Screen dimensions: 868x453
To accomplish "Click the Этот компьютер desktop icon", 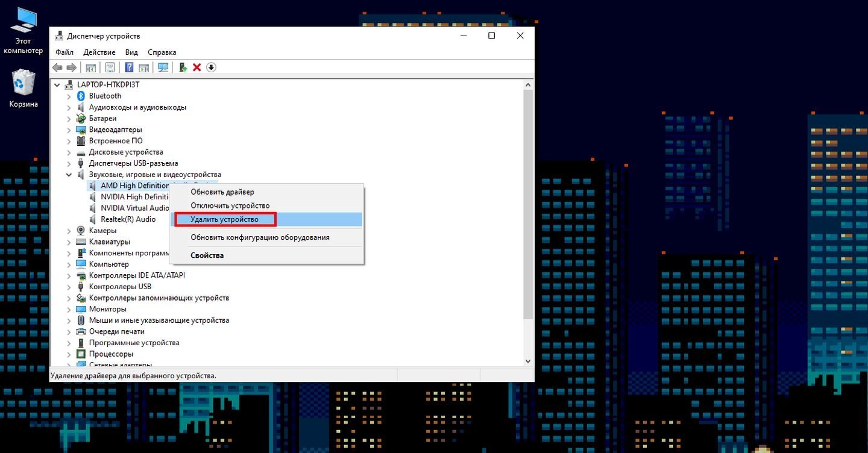I will [x=23, y=20].
